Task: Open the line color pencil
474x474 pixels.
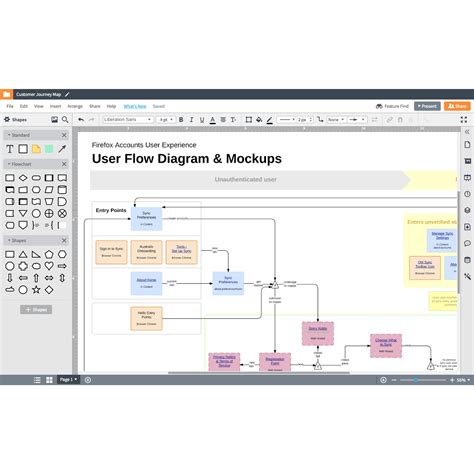Action: point(270,120)
